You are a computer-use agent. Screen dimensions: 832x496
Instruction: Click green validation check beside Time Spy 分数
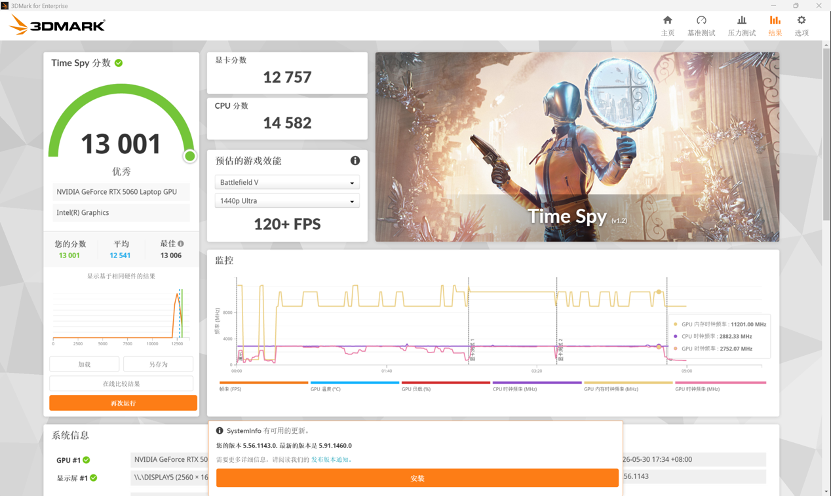[118, 63]
